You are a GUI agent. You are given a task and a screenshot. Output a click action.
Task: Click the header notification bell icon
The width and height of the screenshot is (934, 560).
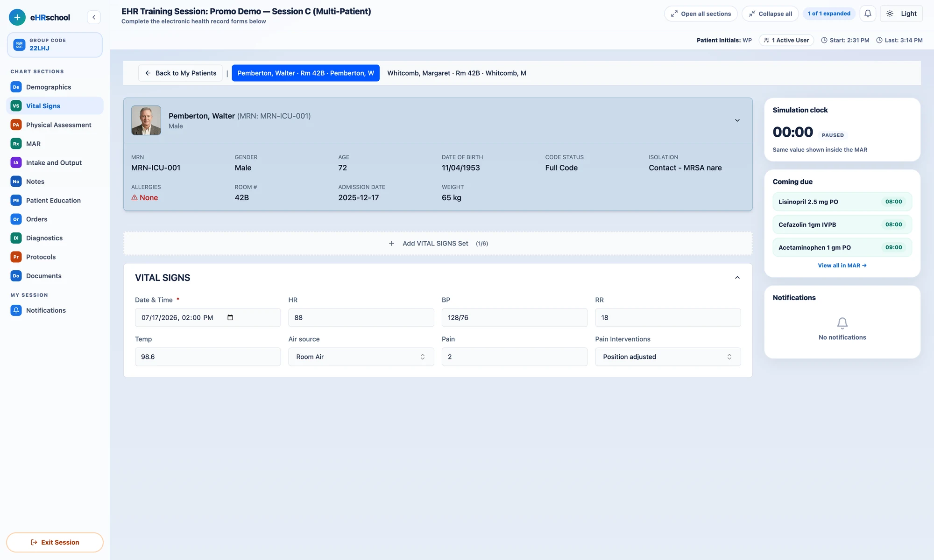[x=868, y=14]
